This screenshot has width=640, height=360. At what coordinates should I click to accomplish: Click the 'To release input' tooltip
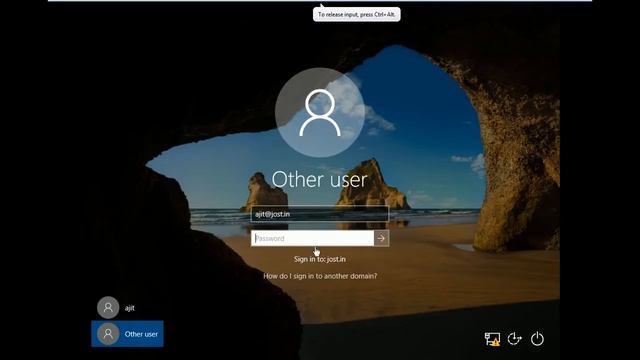[x=357, y=14]
